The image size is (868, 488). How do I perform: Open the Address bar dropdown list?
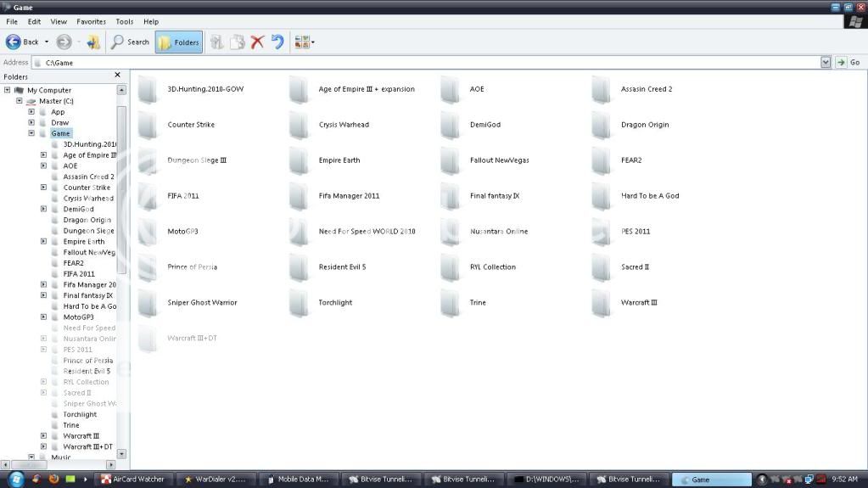coord(826,63)
